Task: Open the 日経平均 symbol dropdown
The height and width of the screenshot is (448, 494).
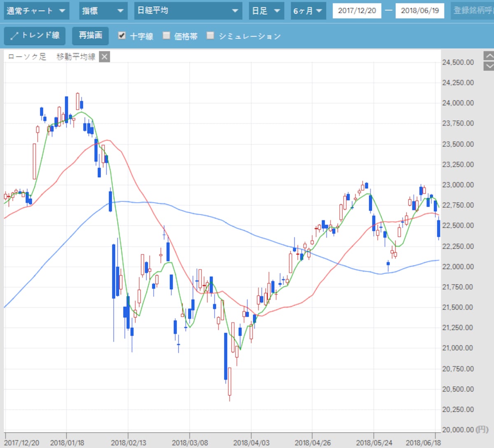Action: click(188, 11)
